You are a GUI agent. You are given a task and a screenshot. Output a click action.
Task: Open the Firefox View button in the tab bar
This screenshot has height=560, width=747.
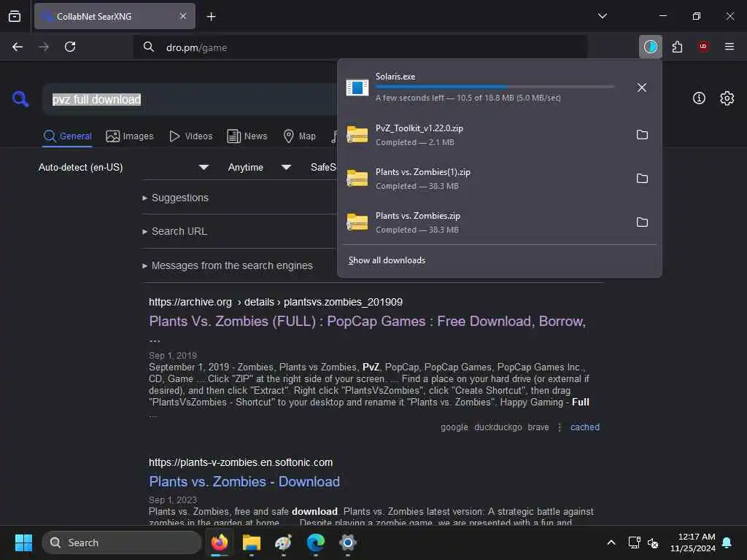click(x=15, y=16)
